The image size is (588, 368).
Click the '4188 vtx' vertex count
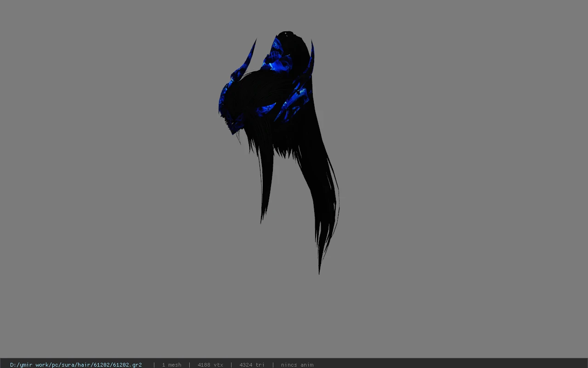[x=210, y=365]
